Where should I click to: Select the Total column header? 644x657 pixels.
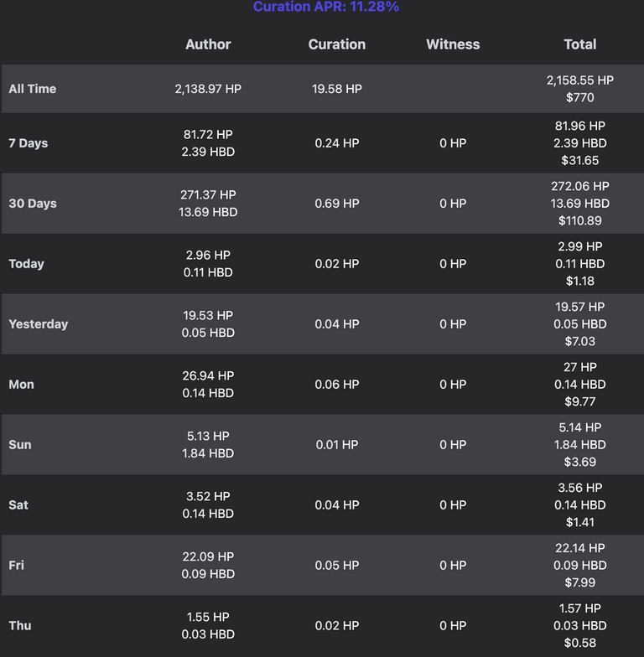pos(580,44)
